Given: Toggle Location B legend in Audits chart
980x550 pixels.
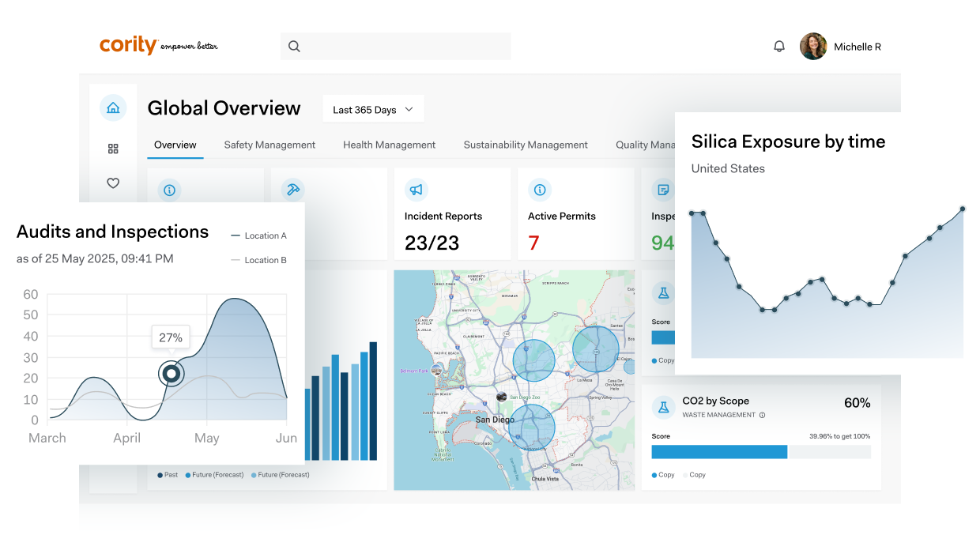Looking at the screenshot, I should point(258,260).
